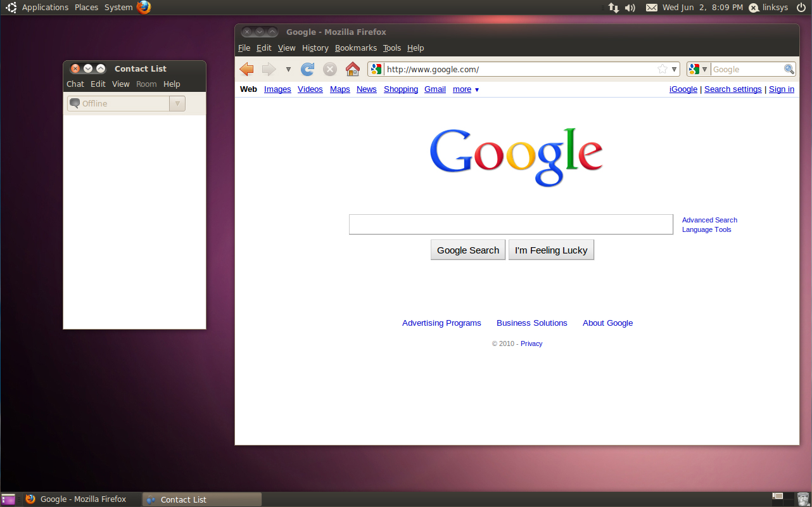Click the stop loading icon
This screenshot has width=812, height=507.
click(330, 69)
